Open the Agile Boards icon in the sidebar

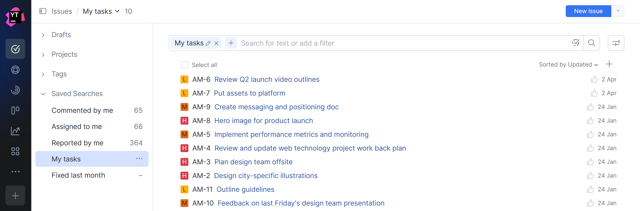15,110
